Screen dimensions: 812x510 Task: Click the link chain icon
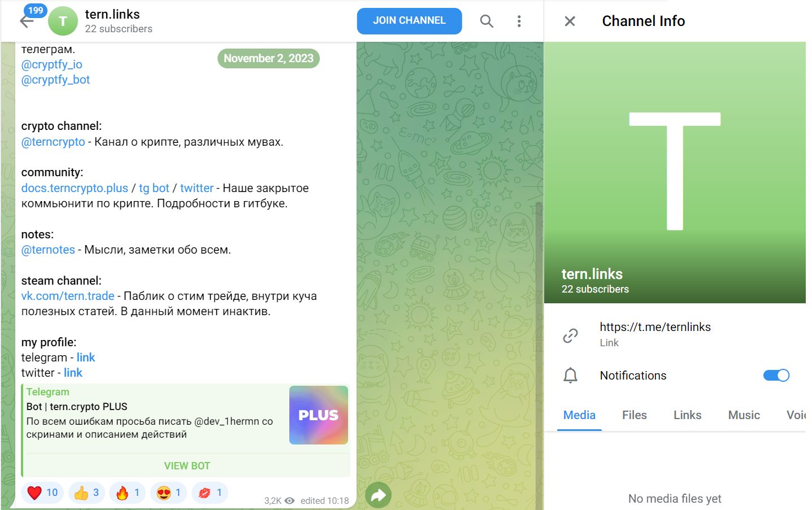[571, 335]
